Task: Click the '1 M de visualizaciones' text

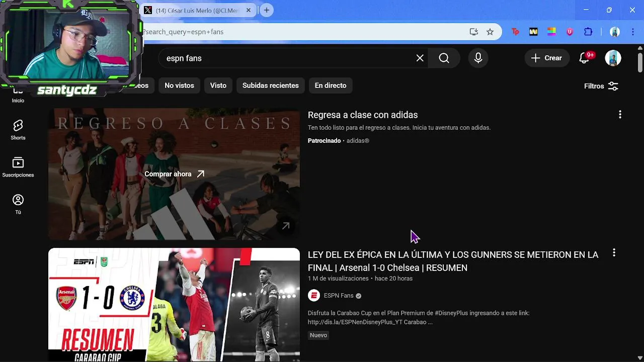Action: [x=338, y=279]
